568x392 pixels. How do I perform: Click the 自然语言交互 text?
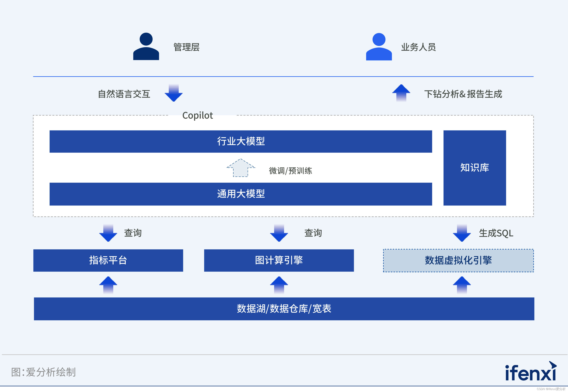[124, 94]
